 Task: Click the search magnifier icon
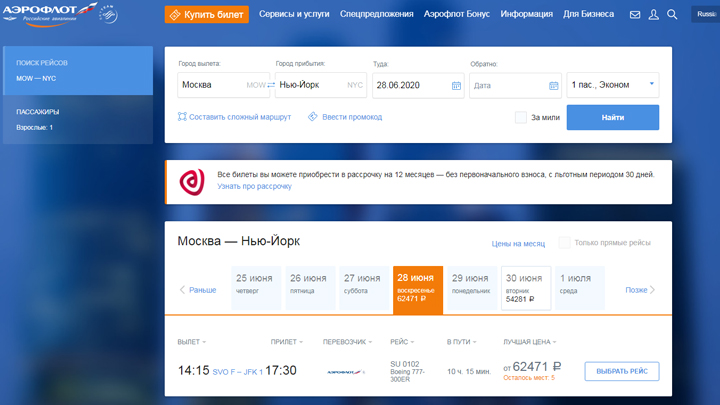click(x=672, y=15)
